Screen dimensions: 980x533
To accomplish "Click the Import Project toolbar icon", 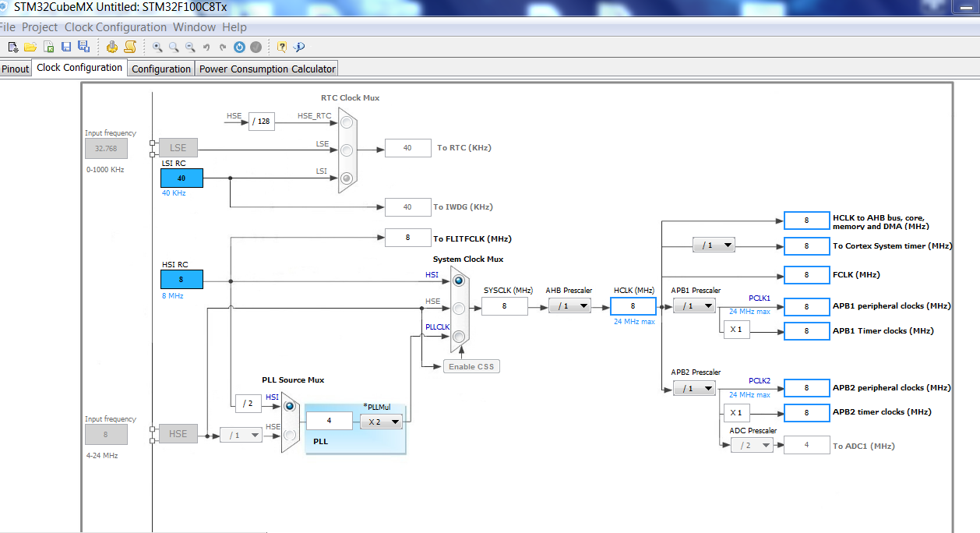I will click(x=48, y=47).
